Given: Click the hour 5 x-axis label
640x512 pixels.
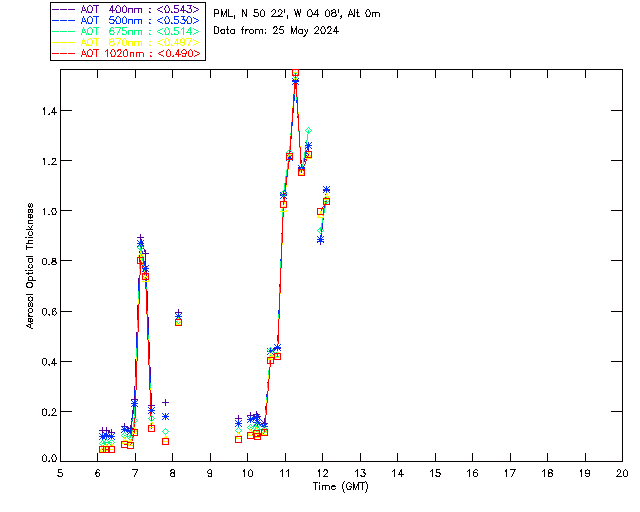Looking at the screenshot, I should (x=60, y=473).
